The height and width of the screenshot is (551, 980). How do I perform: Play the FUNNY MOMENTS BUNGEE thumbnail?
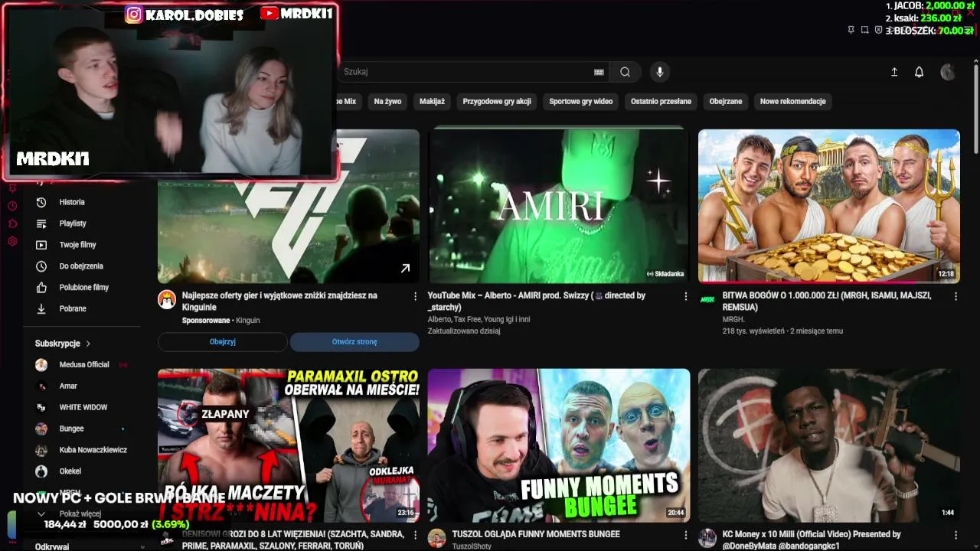click(x=558, y=445)
